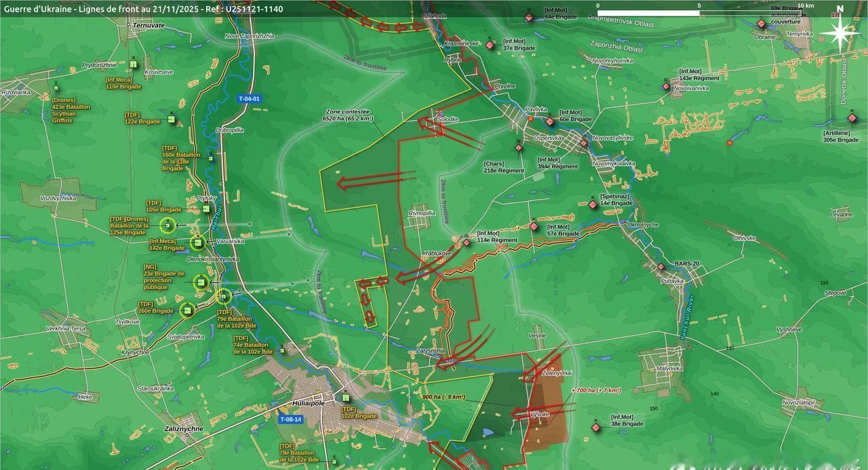
Task: Select the 78e Bataillon unit marker
Action: [334, 462]
